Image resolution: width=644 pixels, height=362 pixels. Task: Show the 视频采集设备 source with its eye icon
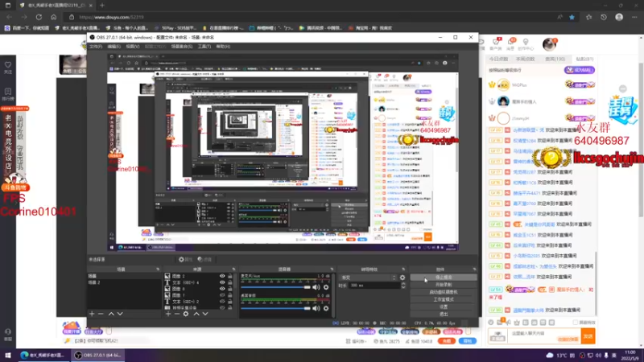[222, 307]
